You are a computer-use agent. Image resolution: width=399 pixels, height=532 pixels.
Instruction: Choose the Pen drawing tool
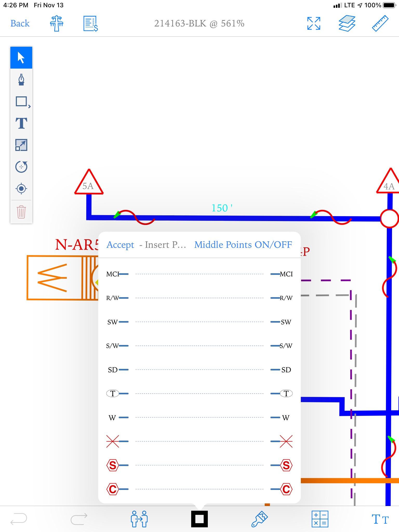[x=21, y=79]
